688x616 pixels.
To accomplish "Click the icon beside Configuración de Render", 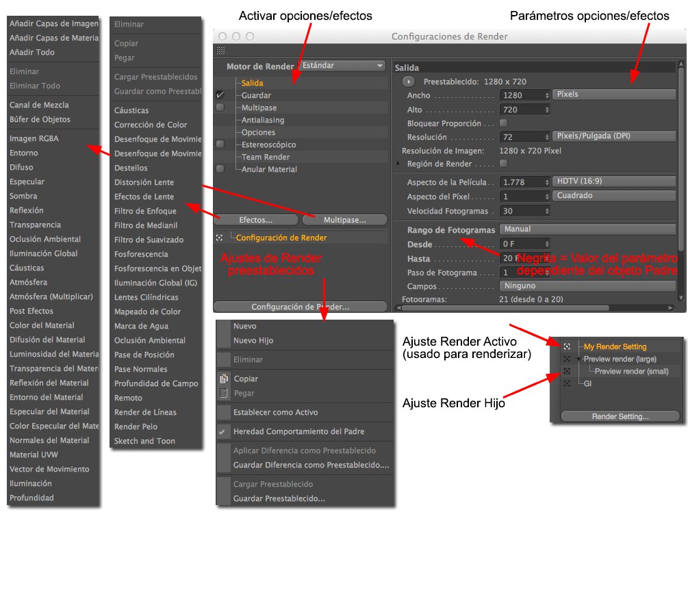I will tap(219, 238).
